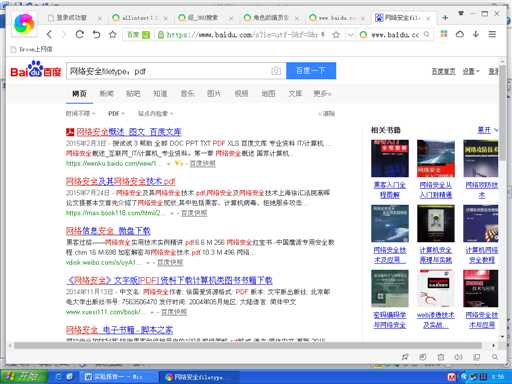Close the active 网络安全 filetype tab
Viewport: 512px width, 384px height.
point(428,18)
